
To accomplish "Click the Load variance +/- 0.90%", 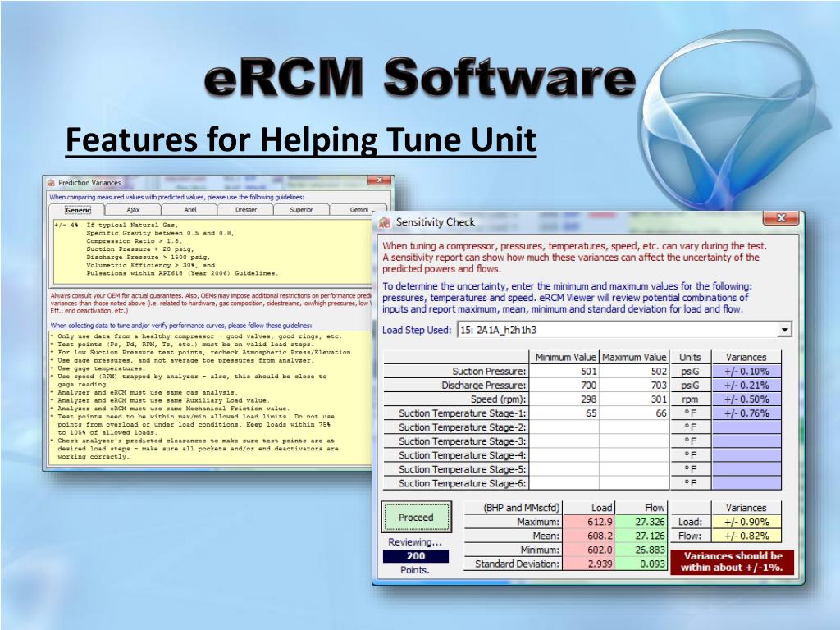I will pos(746,522).
